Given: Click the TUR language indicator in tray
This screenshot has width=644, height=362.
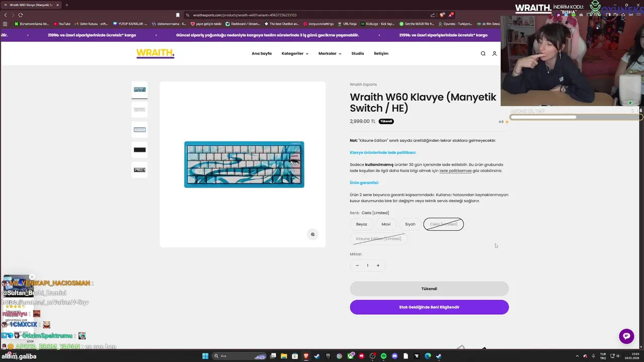Looking at the screenshot, I should [x=603, y=356].
